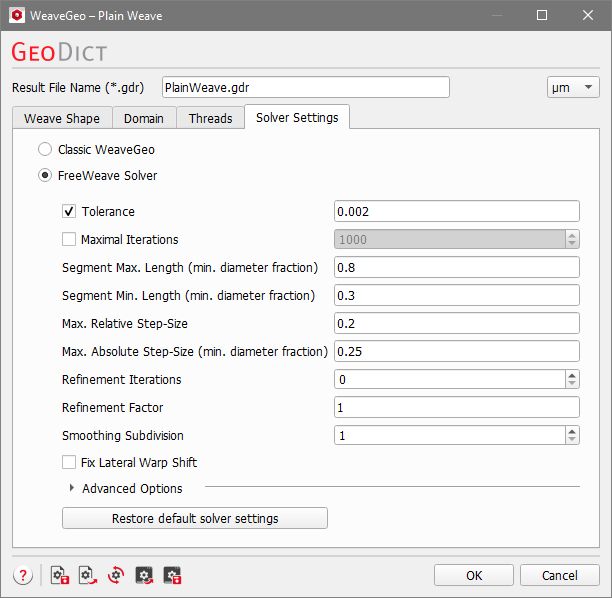Click the WeaveGeo app icon in title bar
The width and height of the screenshot is (612, 598).
tap(17, 15)
